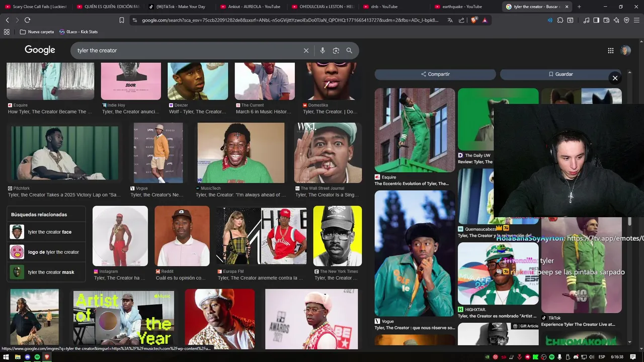Submit the search with the magnifier icon
Screen dimensions: 644x362
pos(349,50)
